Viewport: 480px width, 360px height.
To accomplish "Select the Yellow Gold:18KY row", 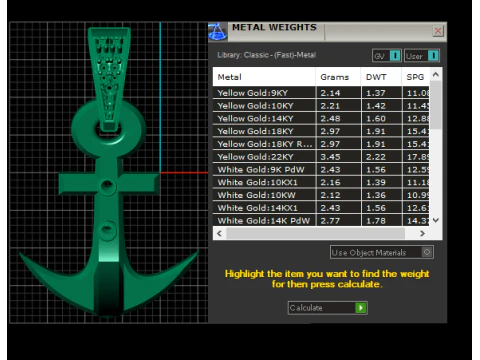I will 321,131.
